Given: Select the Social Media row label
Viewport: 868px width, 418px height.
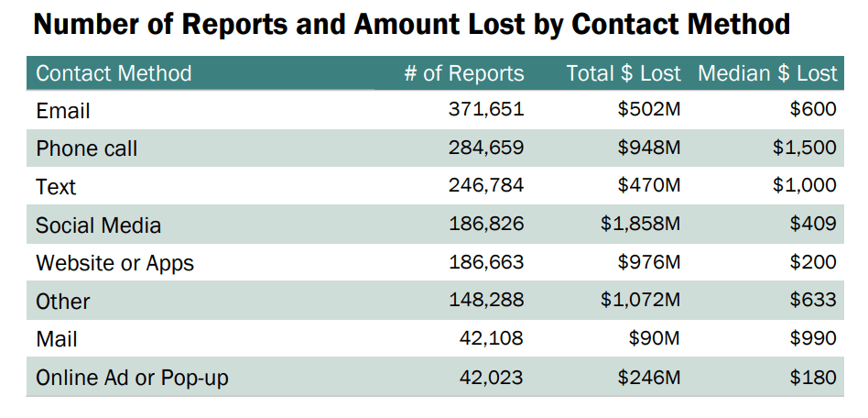Looking at the screenshot, I should (x=98, y=225).
